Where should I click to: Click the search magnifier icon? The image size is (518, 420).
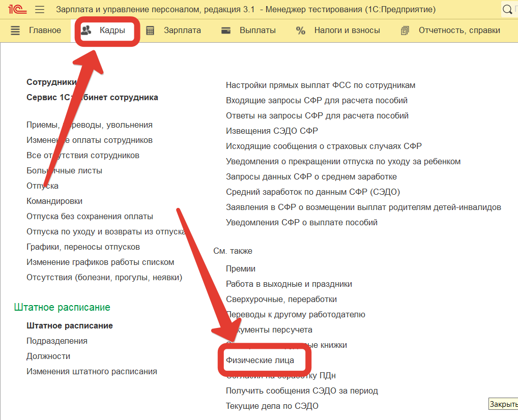pos(507,10)
